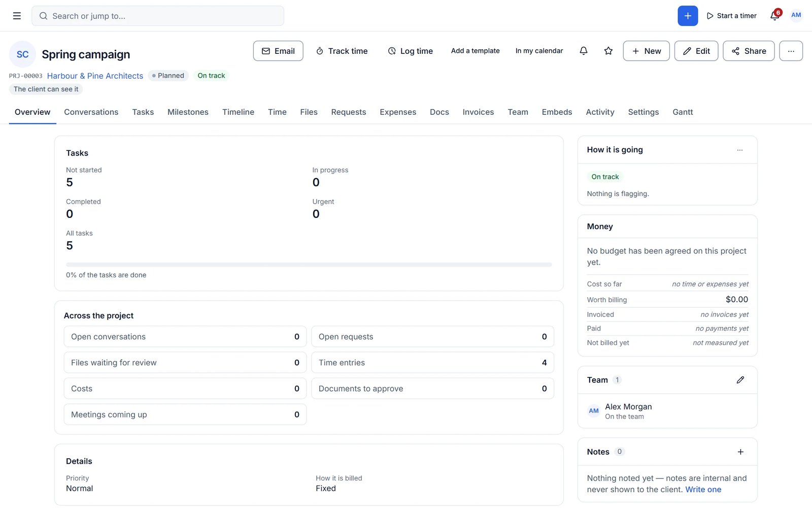Open the Documents to approve row
The height and width of the screenshot is (508, 812).
coord(433,389)
